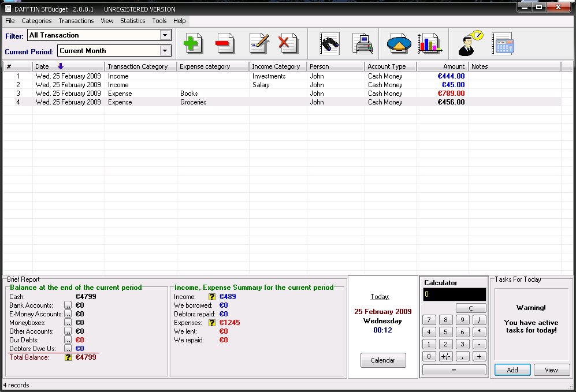The height and width of the screenshot is (392, 576).
Task: Click calculator multiply button
Action: tap(479, 332)
